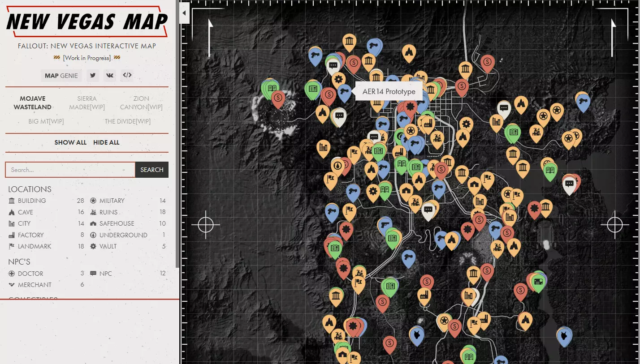Collapse the sidebar with the arrow button
640x364 pixels.
(x=184, y=13)
